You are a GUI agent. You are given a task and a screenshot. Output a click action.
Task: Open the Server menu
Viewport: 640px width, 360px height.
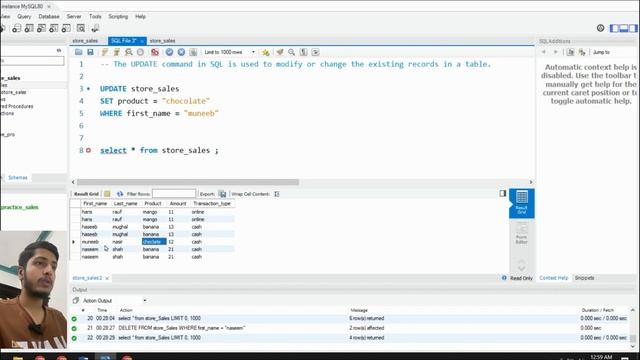[74, 17]
